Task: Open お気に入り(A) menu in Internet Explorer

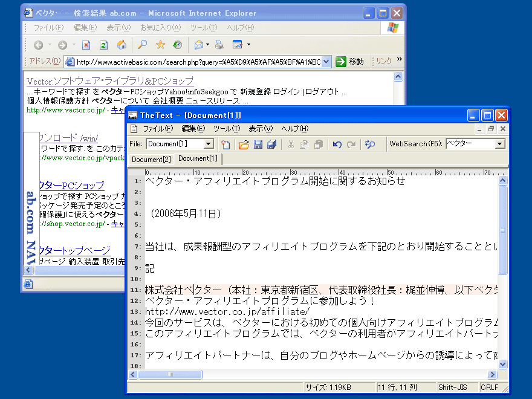Action: (161, 28)
